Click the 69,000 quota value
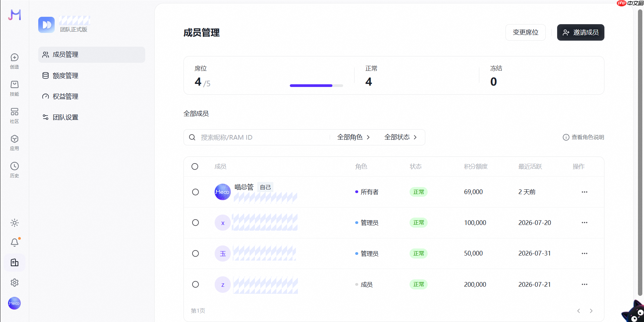The image size is (644, 322). (473, 192)
